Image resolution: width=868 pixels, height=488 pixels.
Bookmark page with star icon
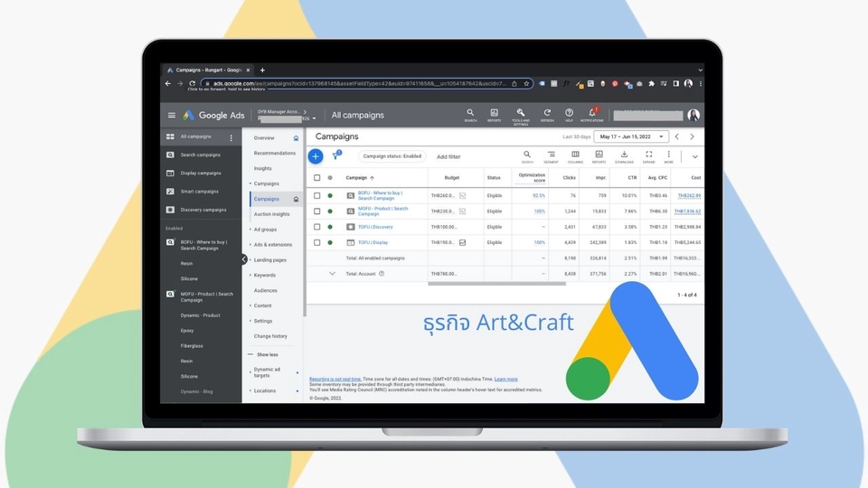pos(526,83)
